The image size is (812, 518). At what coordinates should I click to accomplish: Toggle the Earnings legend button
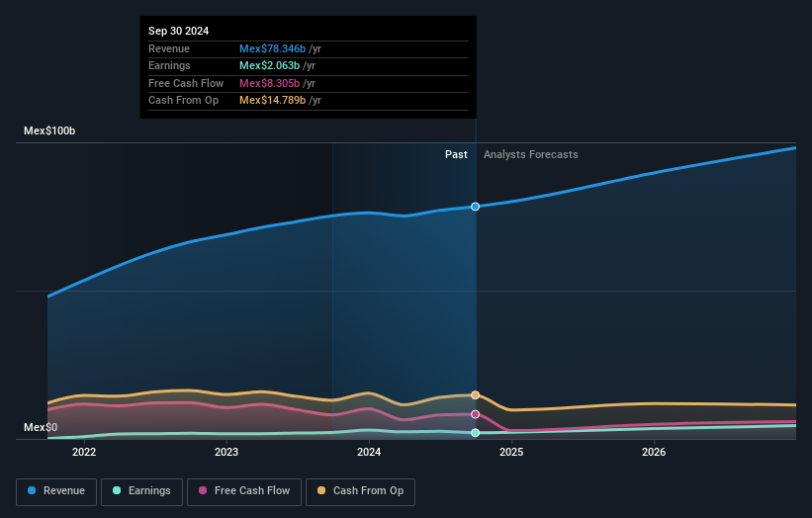[141, 491]
